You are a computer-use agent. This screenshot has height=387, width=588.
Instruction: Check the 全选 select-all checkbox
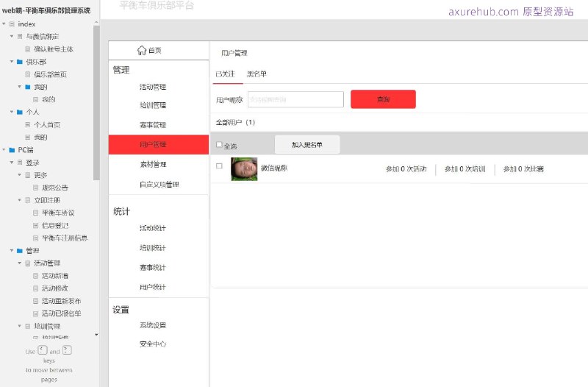click(219, 144)
